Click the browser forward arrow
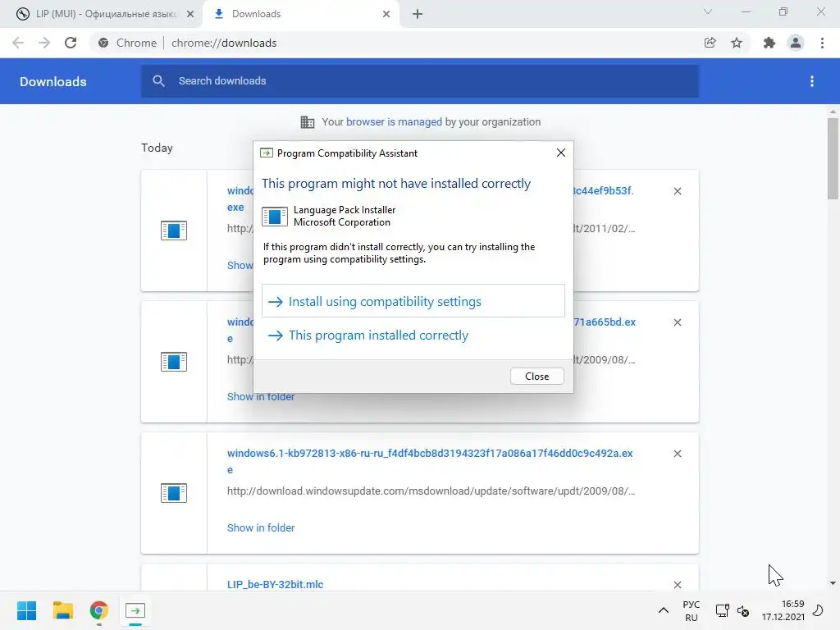Image resolution: width=840 pixels, height=630 pixels. [44, 43]
